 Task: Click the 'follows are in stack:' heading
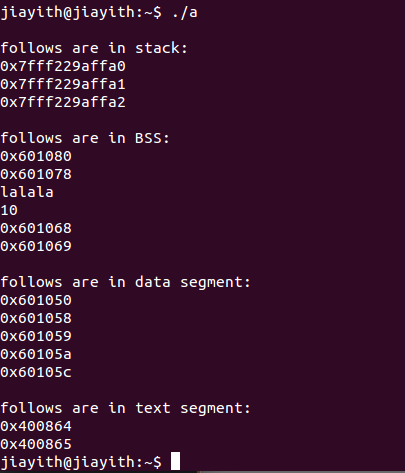point(94,48)
